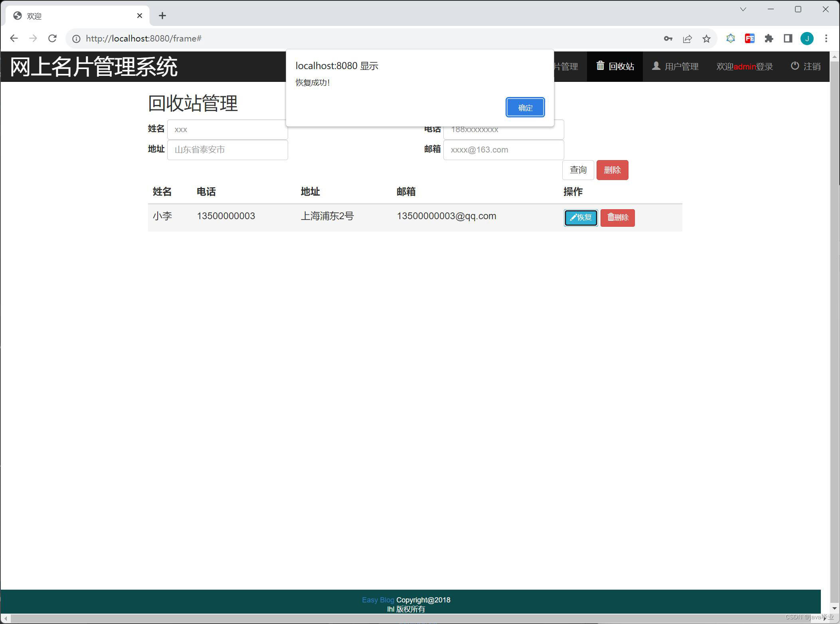Click the J profile avatar
Screen dimensions: 840x624
[807, 38]
